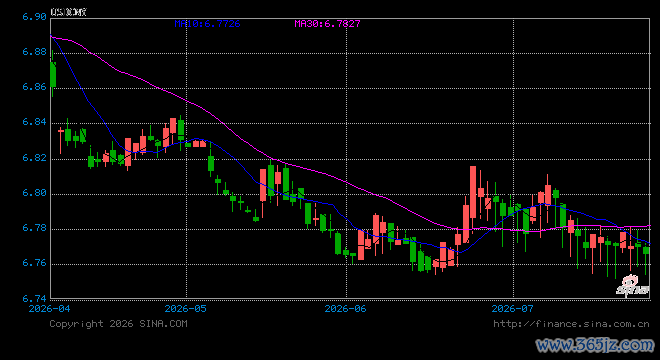
Task: Select the 6.78 price axis label
Action: click(34, 228)
